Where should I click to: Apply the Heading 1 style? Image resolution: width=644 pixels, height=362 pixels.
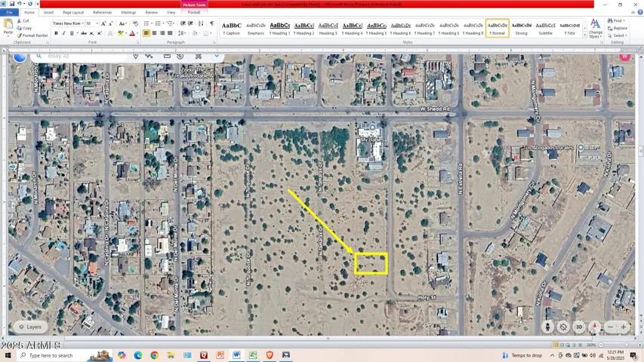(x=279, y=29)
